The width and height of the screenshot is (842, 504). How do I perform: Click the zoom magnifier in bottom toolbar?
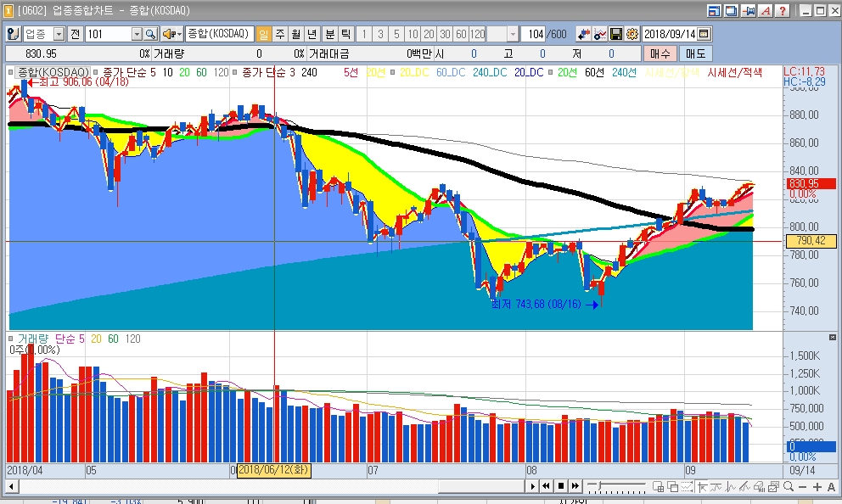(x=789, y=486)
